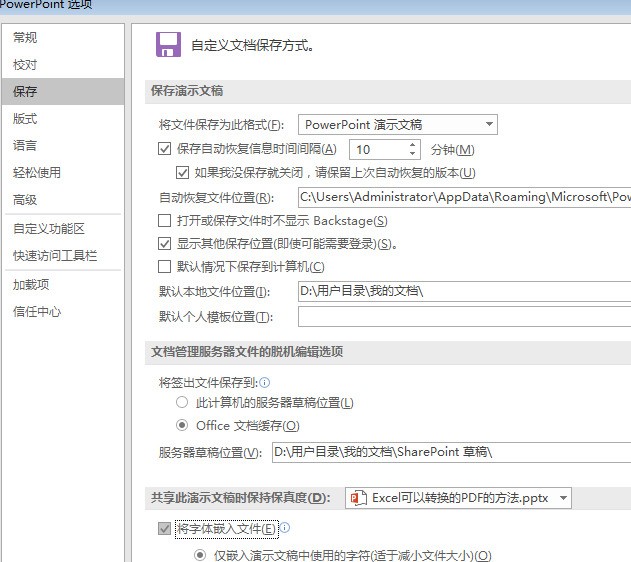The width and height of the screenshot is (631, 562).
Task: Open the 将文件保存为此格式 dropdown
Action: pyautogui.click(x=398, y=125)
